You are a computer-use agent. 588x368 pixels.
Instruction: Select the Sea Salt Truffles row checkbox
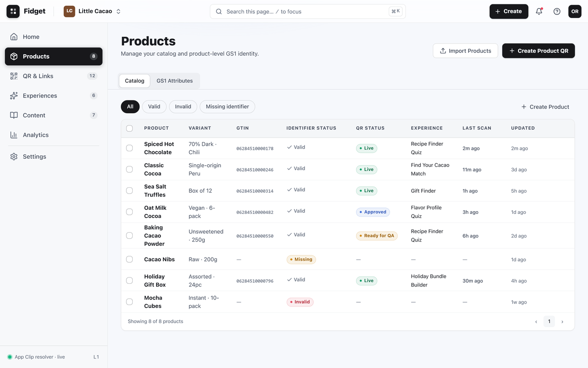(130, 190)
